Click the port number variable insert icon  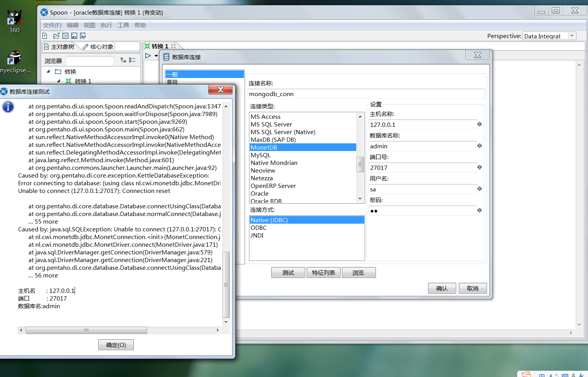coord(480,167)
